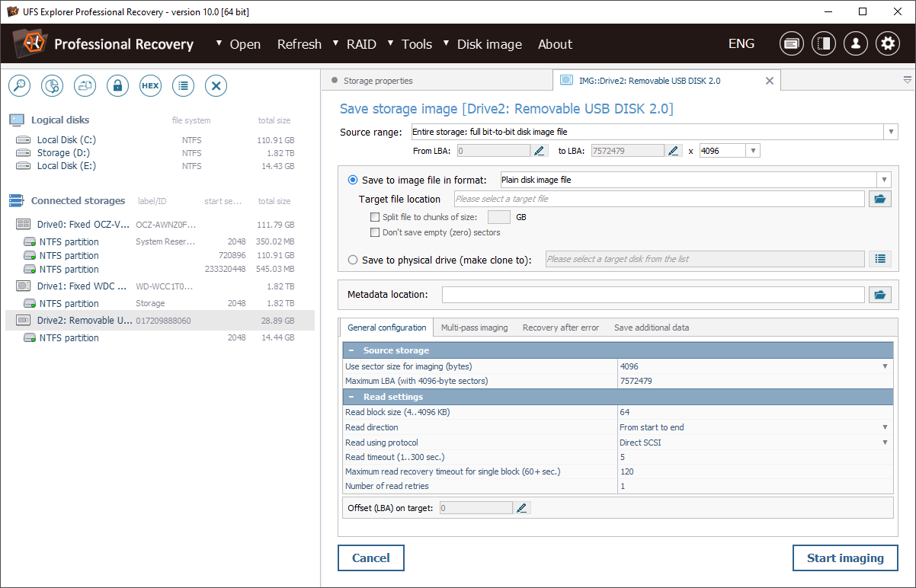Switch to Recovery after error tab
916x588 pixels.
(561, 328)
